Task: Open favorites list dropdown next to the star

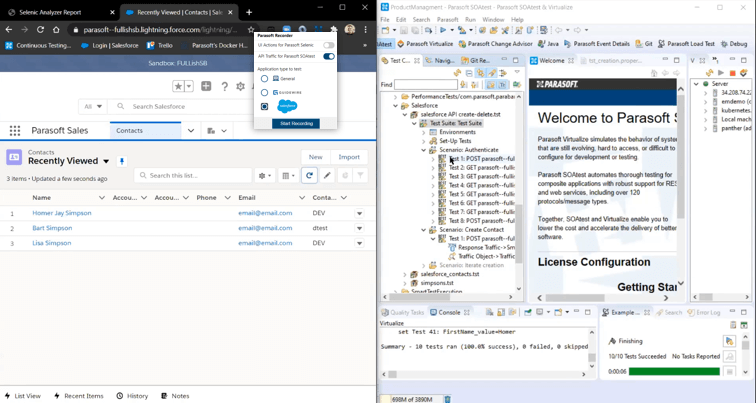Action: 189,86
